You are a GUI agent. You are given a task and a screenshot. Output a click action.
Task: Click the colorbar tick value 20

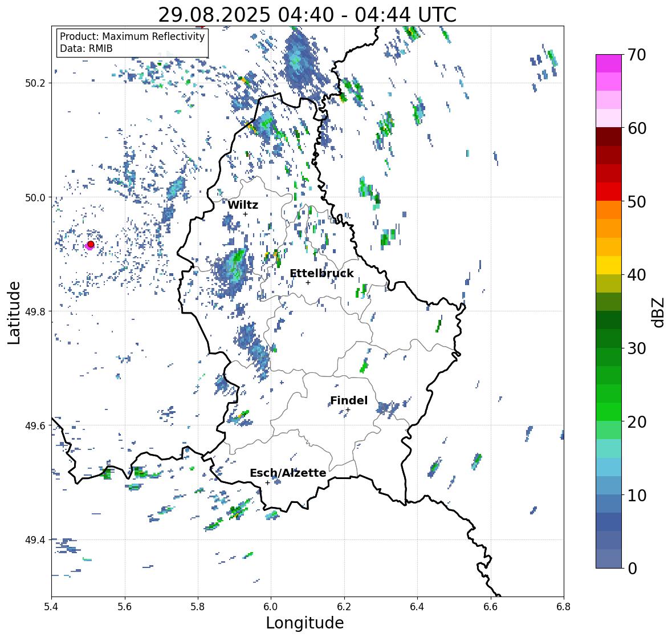(637, 422)
